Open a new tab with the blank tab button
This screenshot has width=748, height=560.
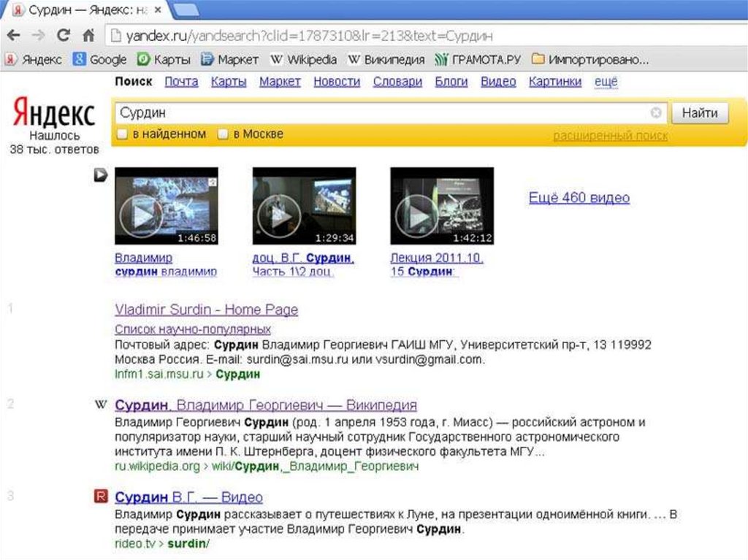[x=186, y=9]
